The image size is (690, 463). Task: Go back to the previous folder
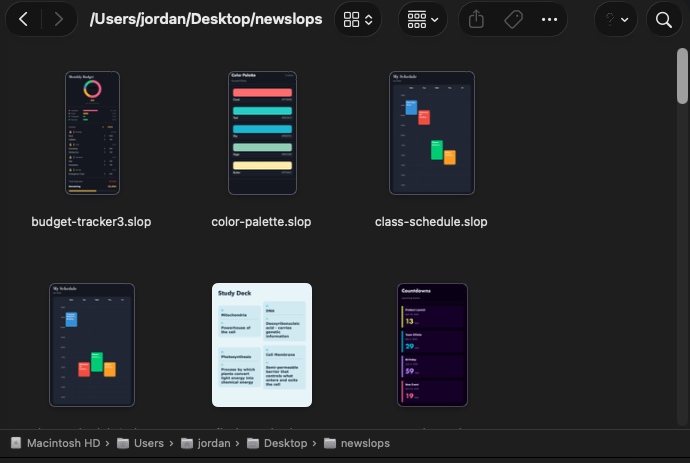click(x=24, y=19)
